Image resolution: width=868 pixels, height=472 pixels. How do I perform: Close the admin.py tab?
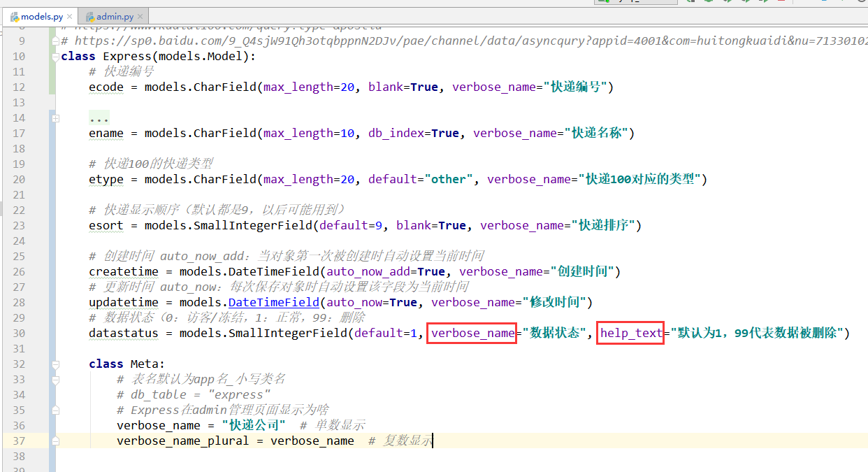pos(139,16)
